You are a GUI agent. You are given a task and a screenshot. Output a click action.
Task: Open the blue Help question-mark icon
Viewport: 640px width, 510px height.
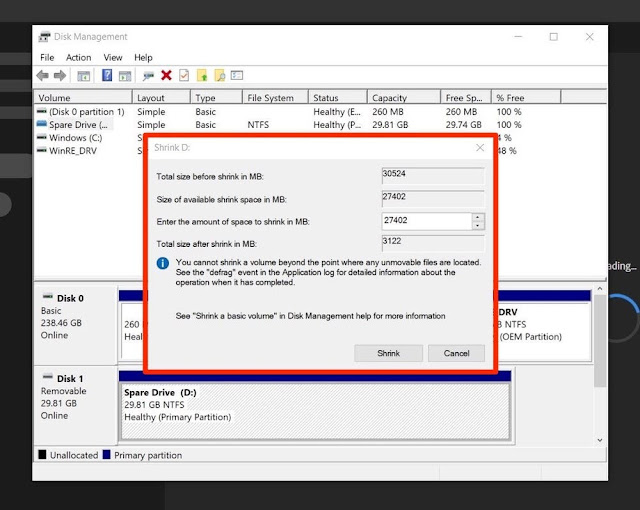(107, 75)
